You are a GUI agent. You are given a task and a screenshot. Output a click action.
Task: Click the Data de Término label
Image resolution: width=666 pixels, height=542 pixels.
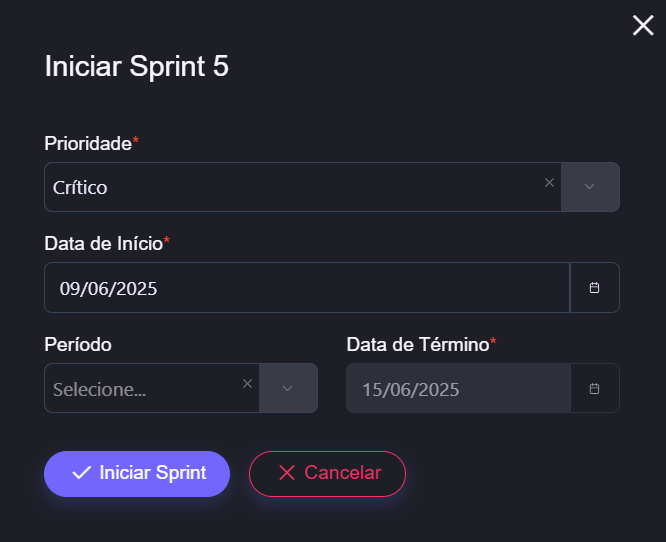point(418,344)
